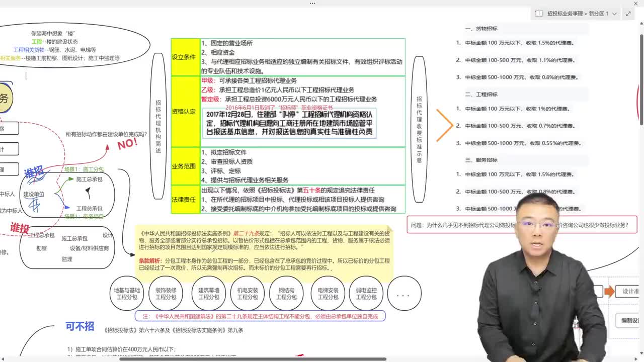Screen dimensions: 644x362
Task: Click line 1、固定的营业场所
Action: pos(227,44)
